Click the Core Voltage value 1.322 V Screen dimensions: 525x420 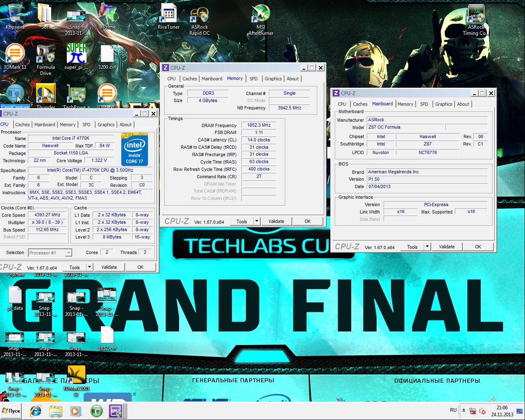tap(99, 161)
